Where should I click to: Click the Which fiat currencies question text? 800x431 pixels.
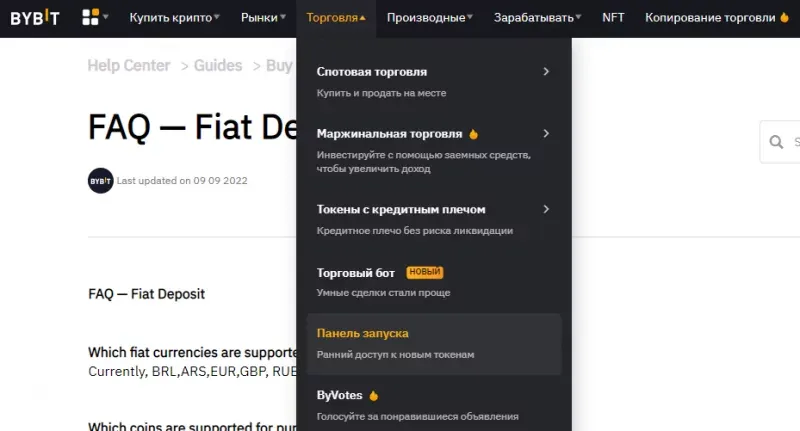(x=192, y=352)
